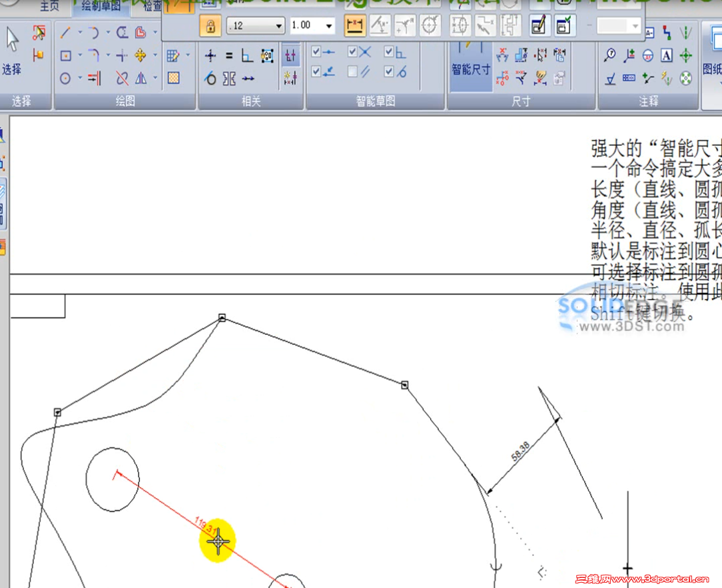Click the Weld Symbol lightning icon

[666, 79]
